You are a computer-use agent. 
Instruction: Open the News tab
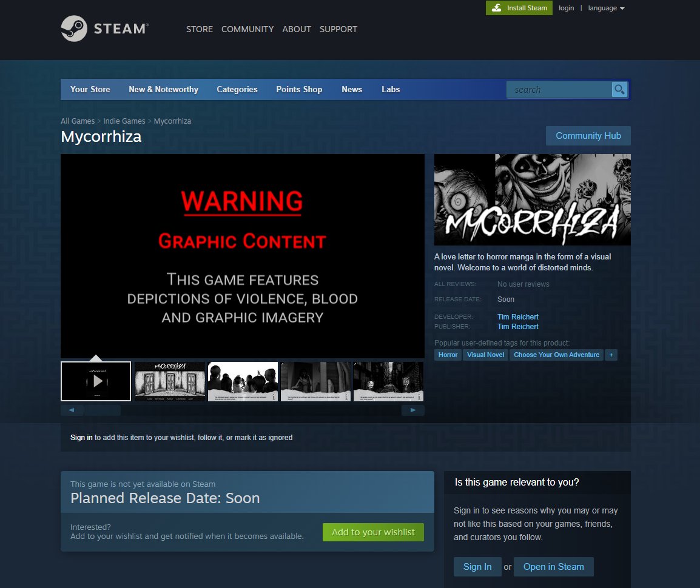click(x=352, y=89)
